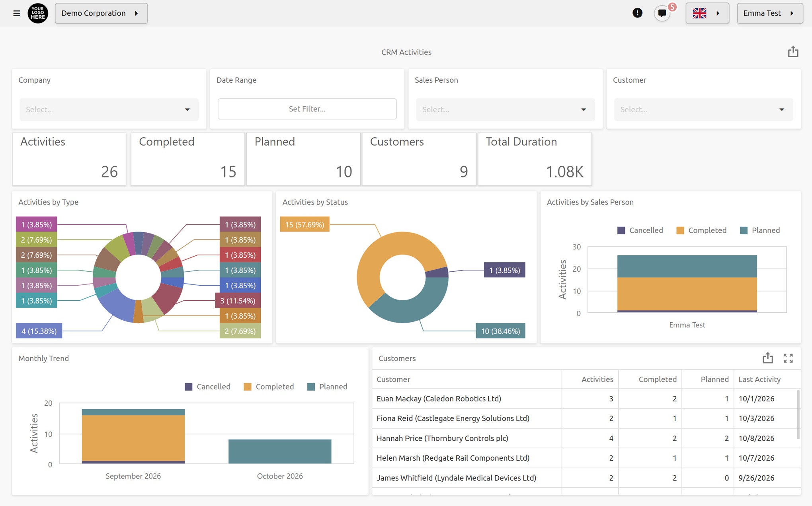Open the Demo Corporation company selector
This screenshot has width=812, height=506.
coord(101,13)
